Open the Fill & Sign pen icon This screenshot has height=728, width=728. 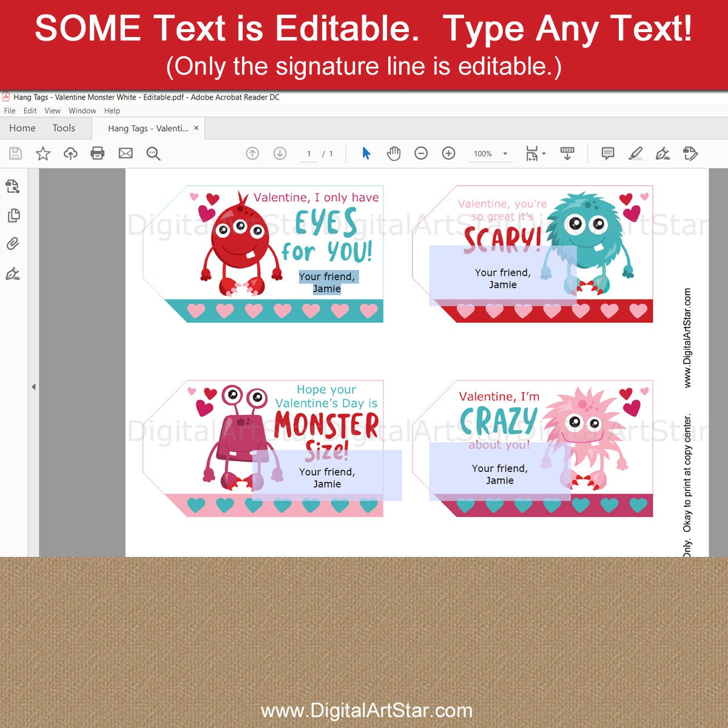662,153
